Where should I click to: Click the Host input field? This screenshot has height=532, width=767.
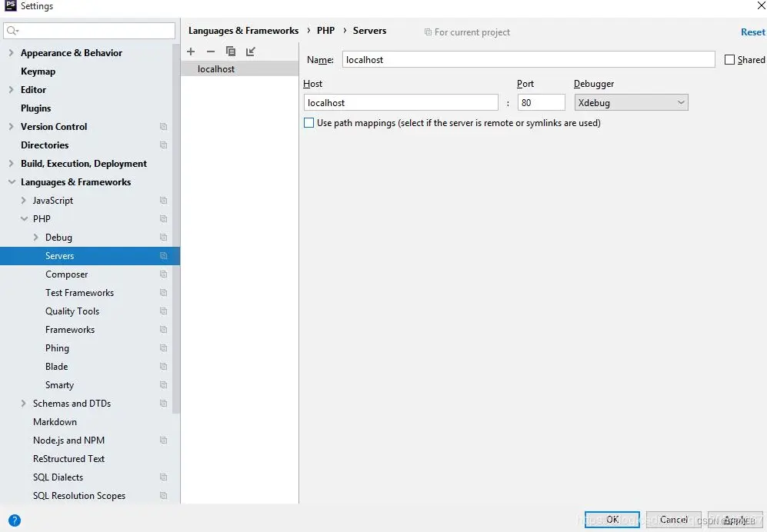point(401,103)
